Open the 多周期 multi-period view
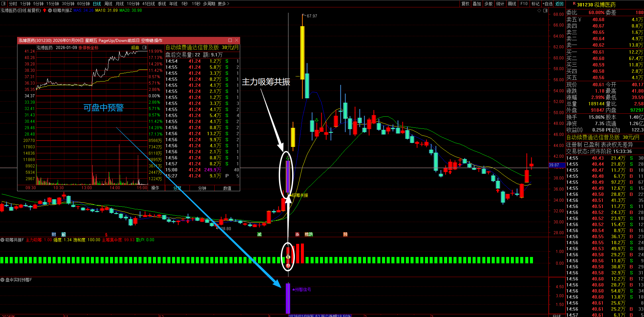The image size is (644, 317). 209,4
